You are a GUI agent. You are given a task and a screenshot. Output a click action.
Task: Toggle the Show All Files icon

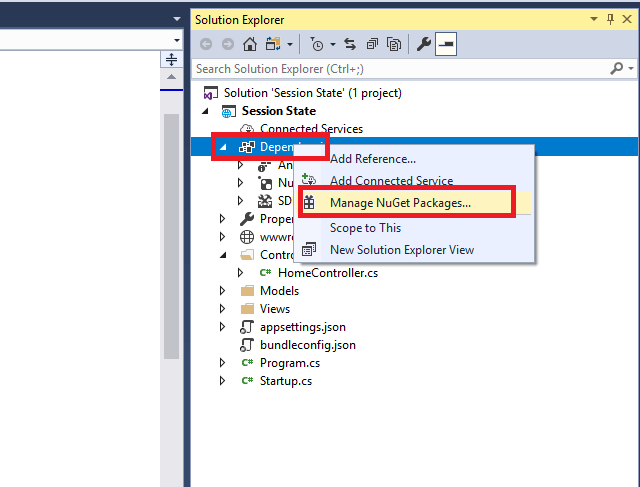coord(394,44)
